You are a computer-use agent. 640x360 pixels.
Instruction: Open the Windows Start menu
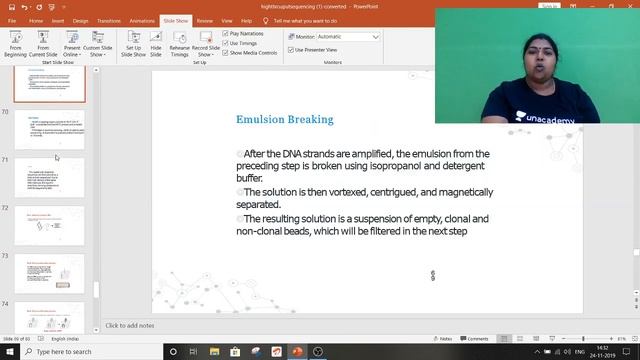10,351
